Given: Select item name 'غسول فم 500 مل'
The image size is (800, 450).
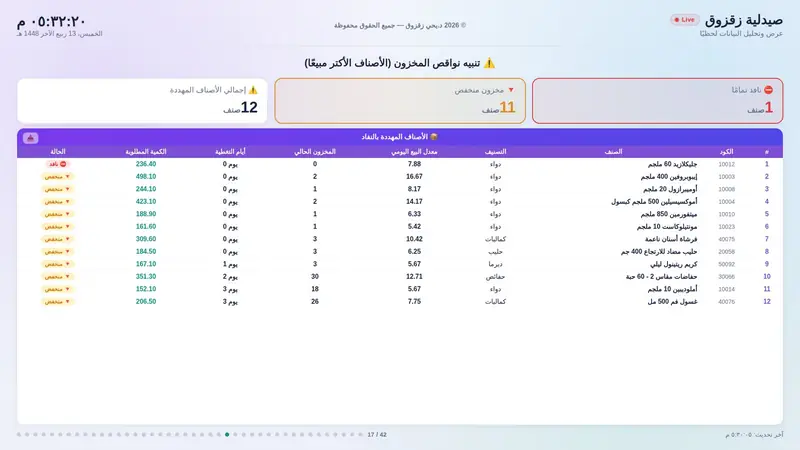Looking at the screenshot, I should coord(672,302).
